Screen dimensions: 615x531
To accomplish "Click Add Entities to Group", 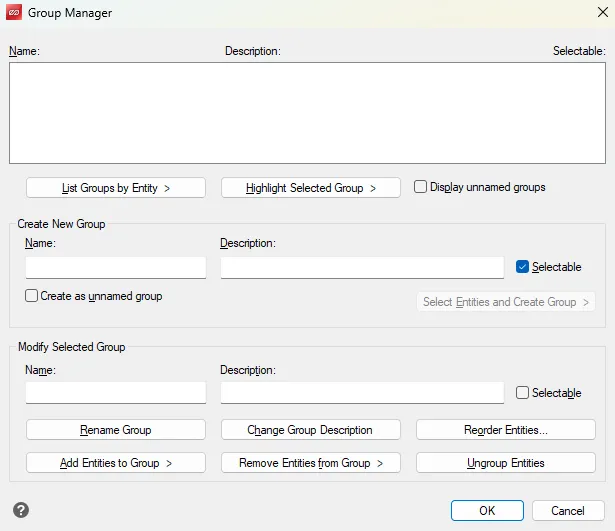I will coord(116,463).
